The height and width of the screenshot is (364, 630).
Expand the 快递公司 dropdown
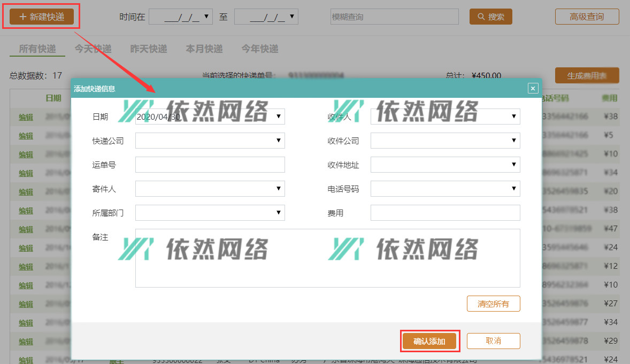278,141
